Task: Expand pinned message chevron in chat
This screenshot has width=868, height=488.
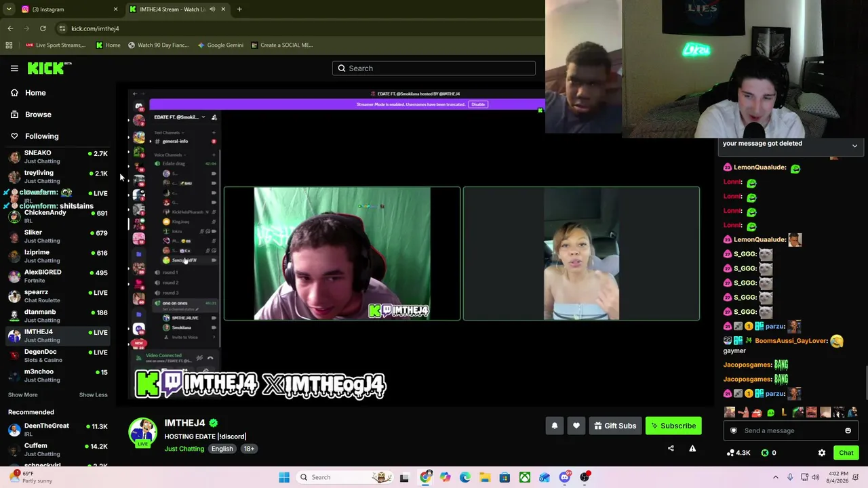Action: coord(854,146)
